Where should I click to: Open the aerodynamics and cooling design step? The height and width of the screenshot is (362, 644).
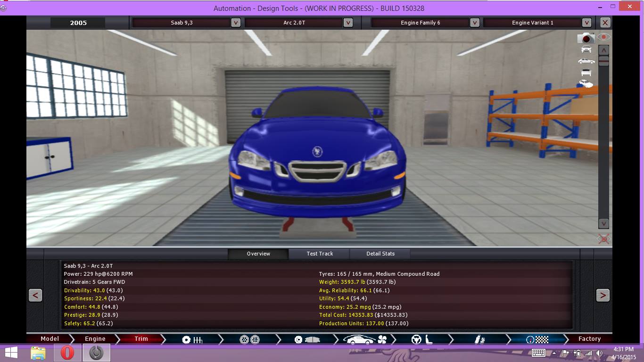364,339
